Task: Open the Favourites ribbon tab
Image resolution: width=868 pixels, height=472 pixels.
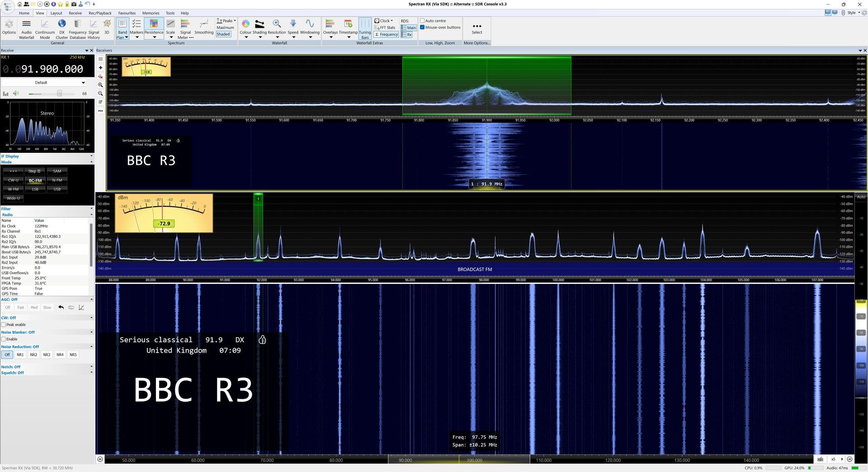Action: 127,13
